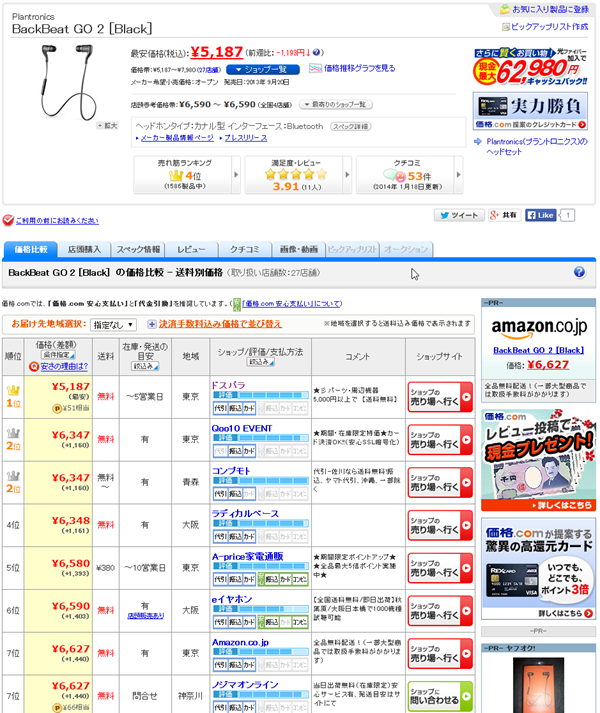Click the ヤフオク ad product thumbnail
Screen dimensions: 600x713
(539, 685)
